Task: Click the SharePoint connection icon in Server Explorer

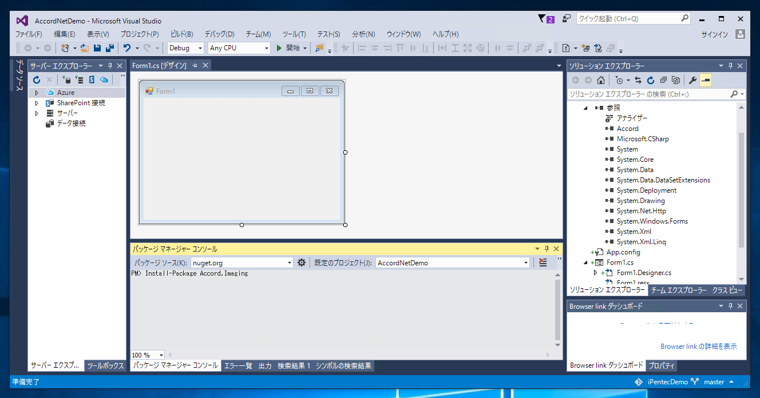Action: pyautogui.click(x=92, y=80)
